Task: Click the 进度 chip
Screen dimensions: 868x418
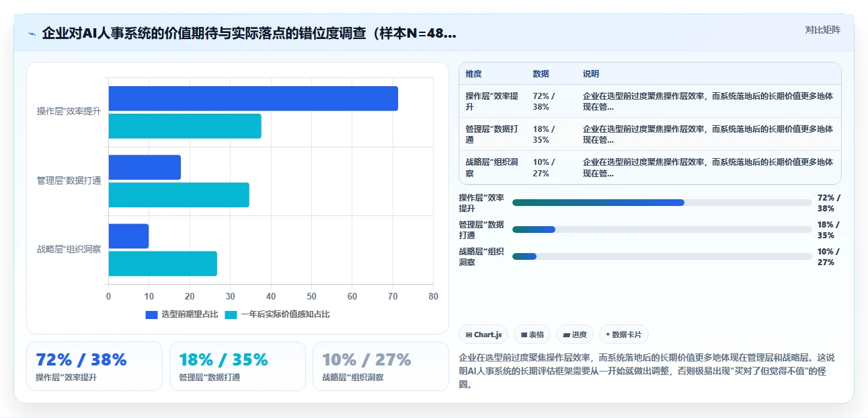Action: pyautogui.click(x=575, y=335)
